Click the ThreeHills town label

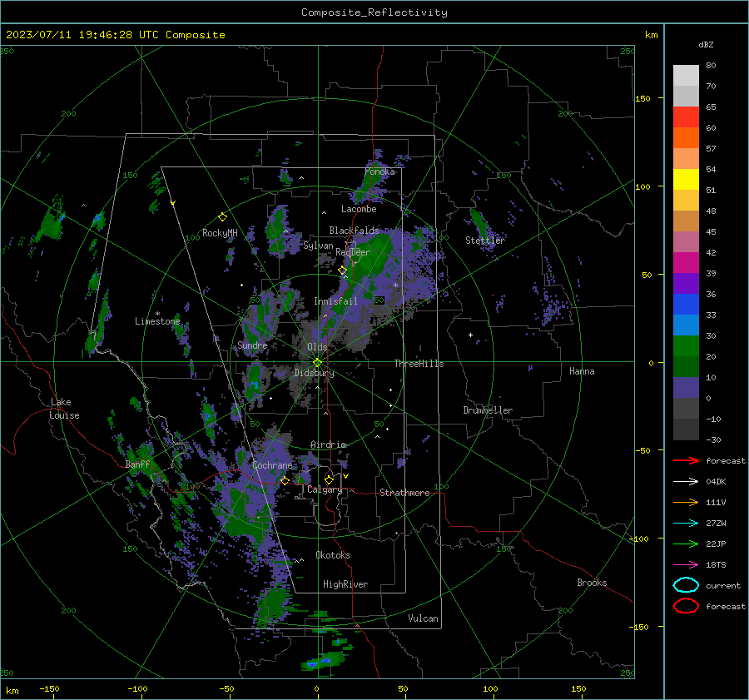tap(419, 364)
